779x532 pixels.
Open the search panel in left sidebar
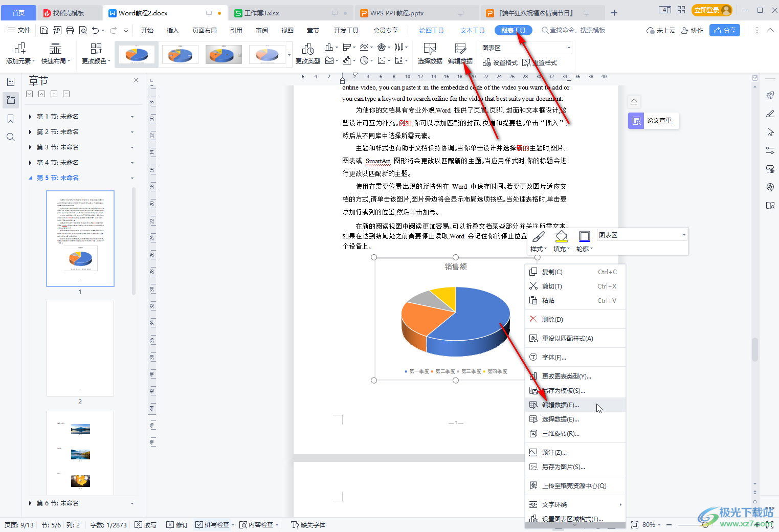11,137
